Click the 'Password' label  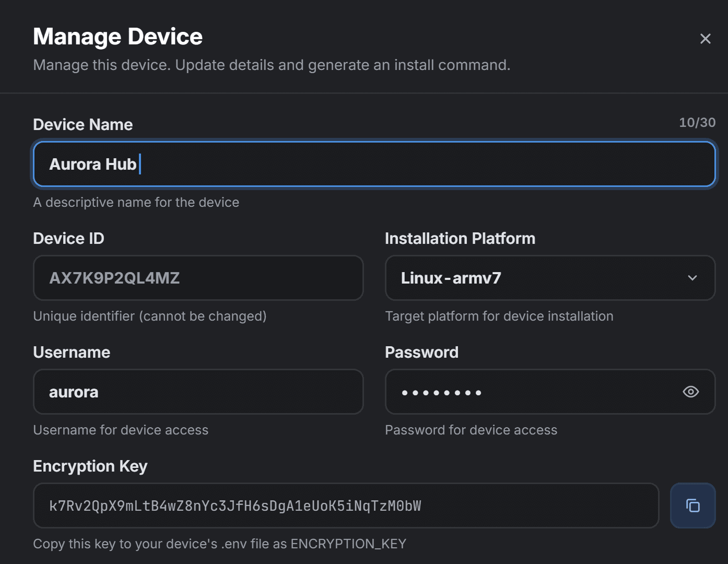point(422,352)
